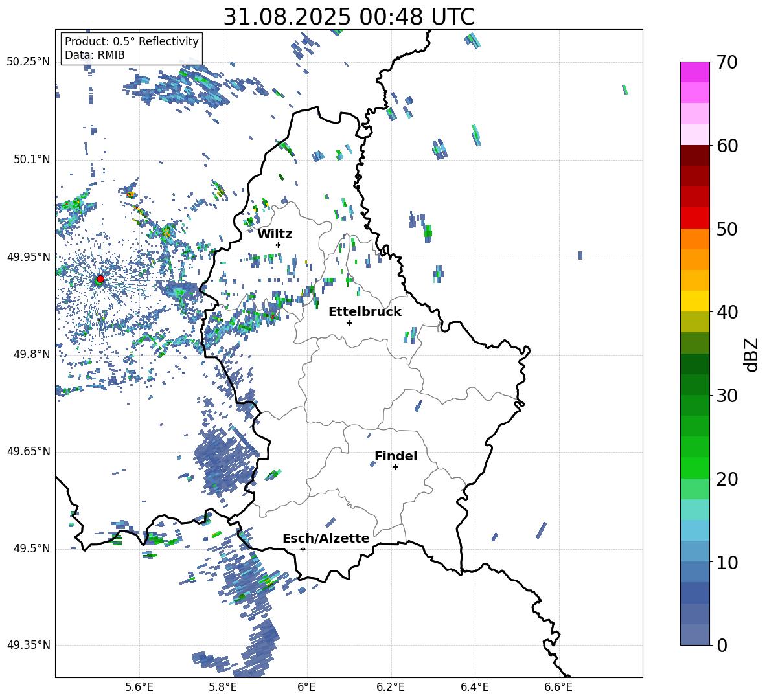The image size is (767, 700).
Task: Click the magenta swatch at top of colorbar
Action: (x=694, y=72)
